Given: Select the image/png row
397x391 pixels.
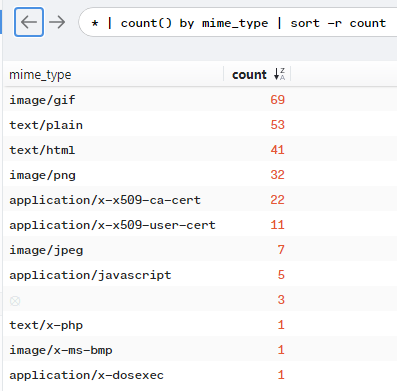Looking at the screenshot, I should [x=200, y=175].
